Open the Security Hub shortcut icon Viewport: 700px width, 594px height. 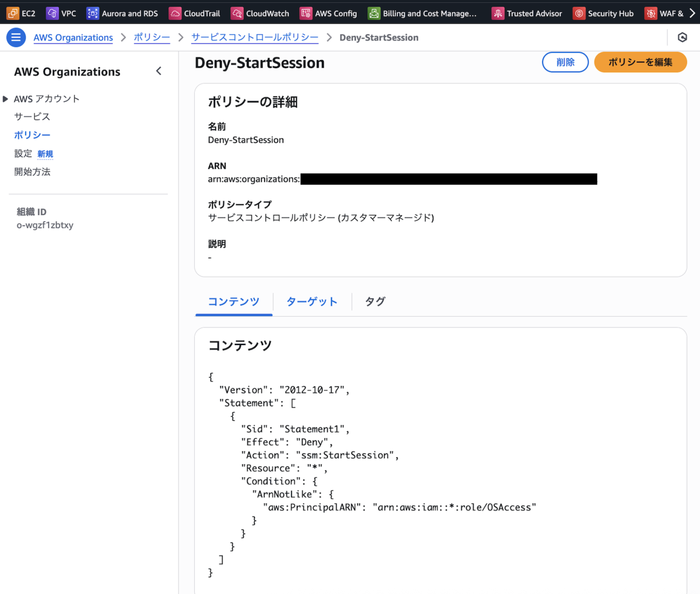(579, 13)
